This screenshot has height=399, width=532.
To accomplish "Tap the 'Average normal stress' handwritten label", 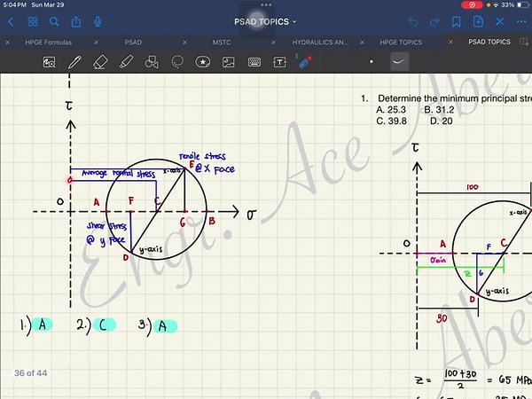I will pyautogui.click(x=119, y=174).
